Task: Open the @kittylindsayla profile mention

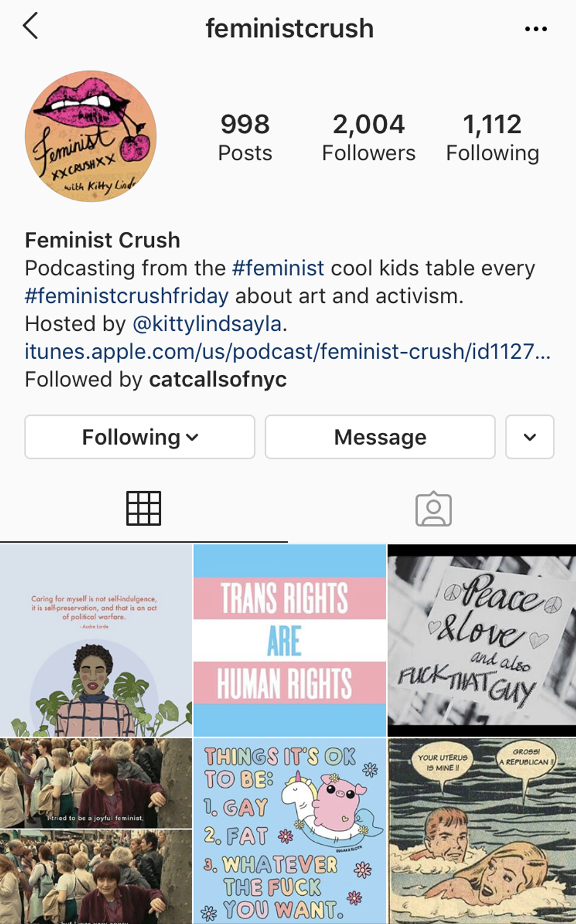Action: 207,324
